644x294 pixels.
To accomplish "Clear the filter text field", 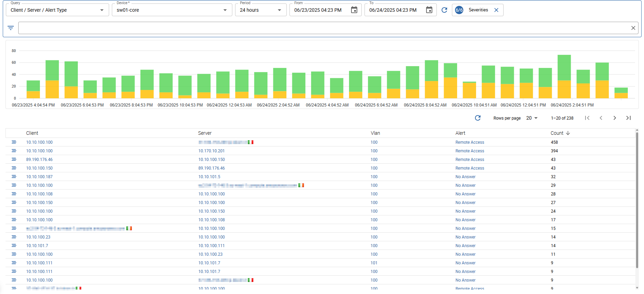I will click(x=633, y=28).
